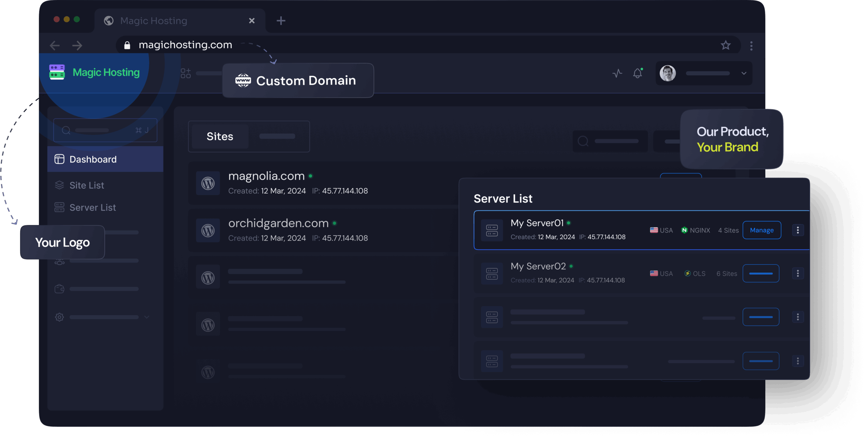Click the sidebar search field

pyautogui.click(x=105, y=130)
